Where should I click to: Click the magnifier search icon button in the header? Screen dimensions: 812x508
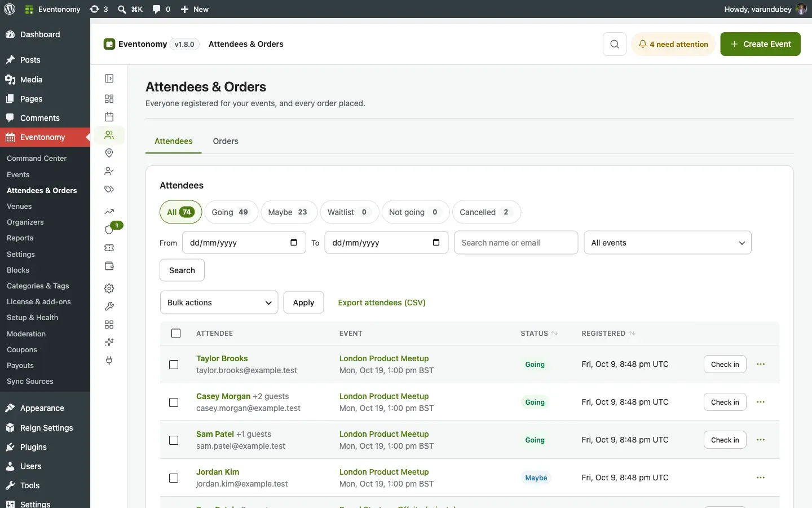tap(615, 44)
